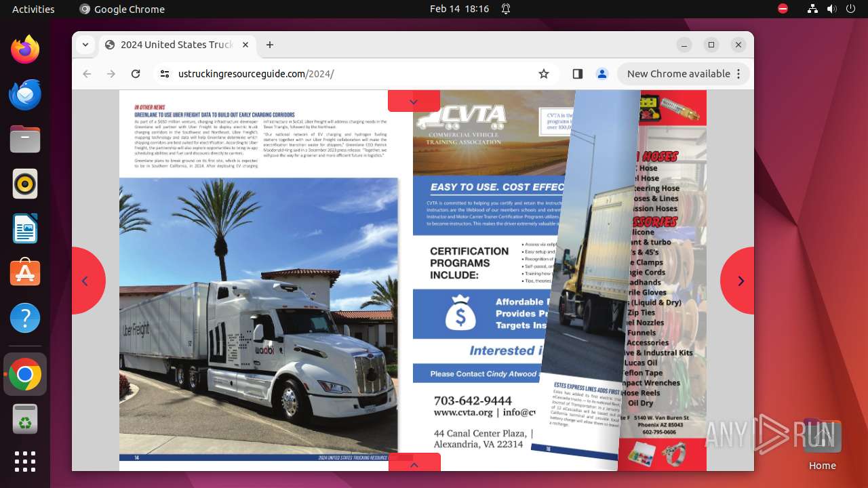Open Trash from the dock
Screen dimensions: 868x488
[25, 419]
